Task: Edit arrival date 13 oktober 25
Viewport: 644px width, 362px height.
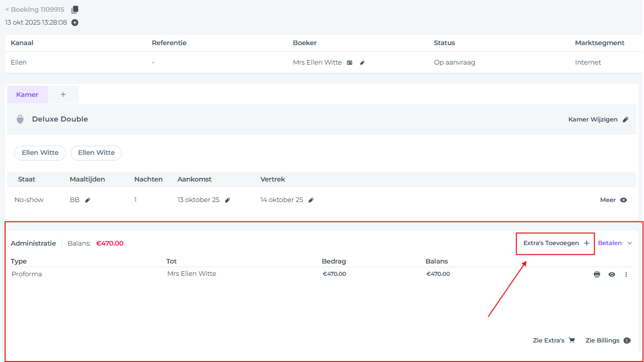Action: pos(227,200)
